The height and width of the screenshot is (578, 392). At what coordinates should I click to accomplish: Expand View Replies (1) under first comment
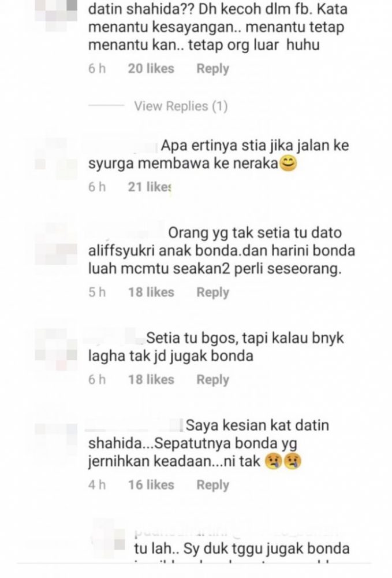coord(181,106)
